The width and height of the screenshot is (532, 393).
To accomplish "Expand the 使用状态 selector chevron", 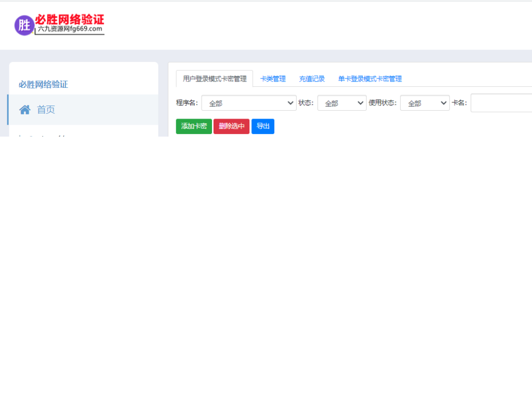I will tap(444, 103).
